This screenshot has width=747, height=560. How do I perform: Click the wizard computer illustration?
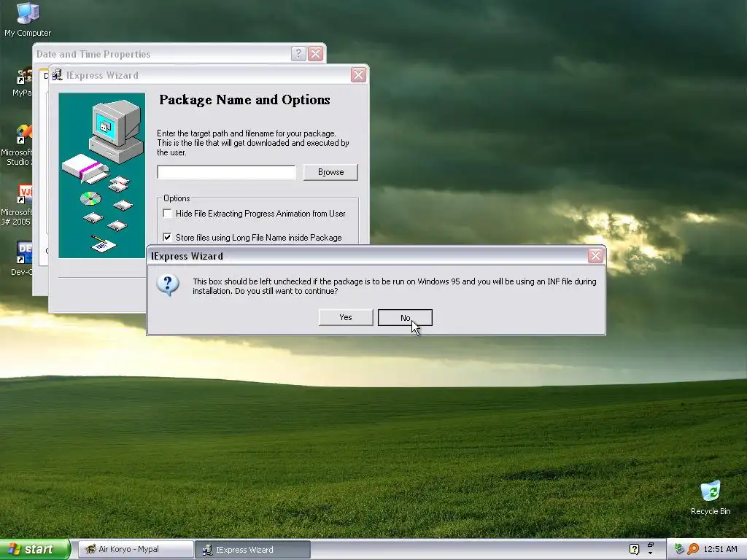101,175
